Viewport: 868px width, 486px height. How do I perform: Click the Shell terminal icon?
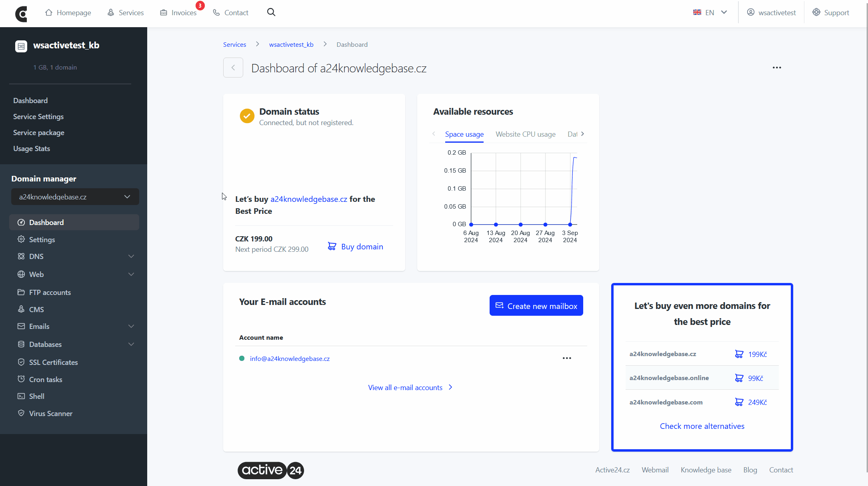point(21,396)
